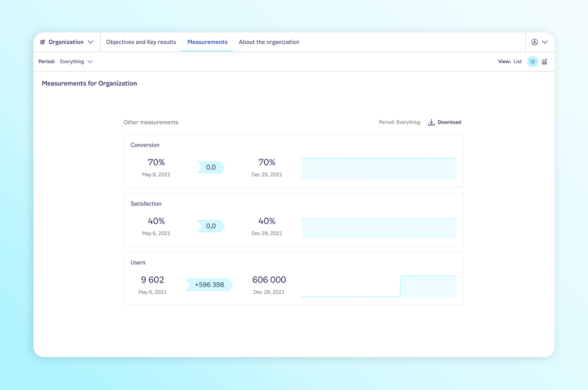This screenshot has width=588, height=390.
Task: Open Objectives and Key results tab
Action: [x=141, y=42]
